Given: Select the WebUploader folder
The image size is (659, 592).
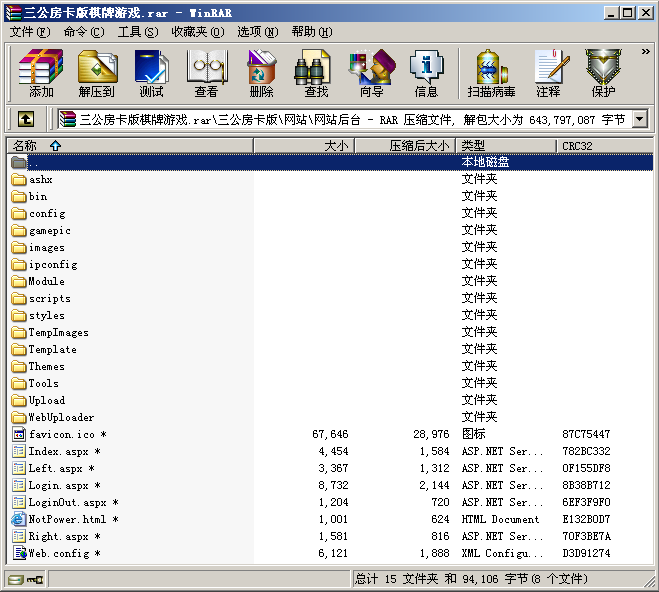Looking at the screenshot, I should pyautogui.click(x=61, y=417).
